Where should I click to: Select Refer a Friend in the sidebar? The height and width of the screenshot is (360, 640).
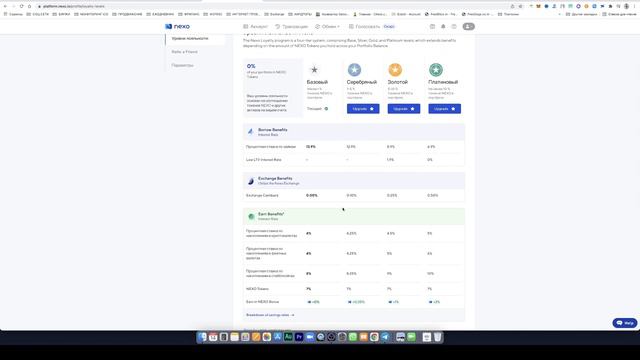[x=184, y=52]
